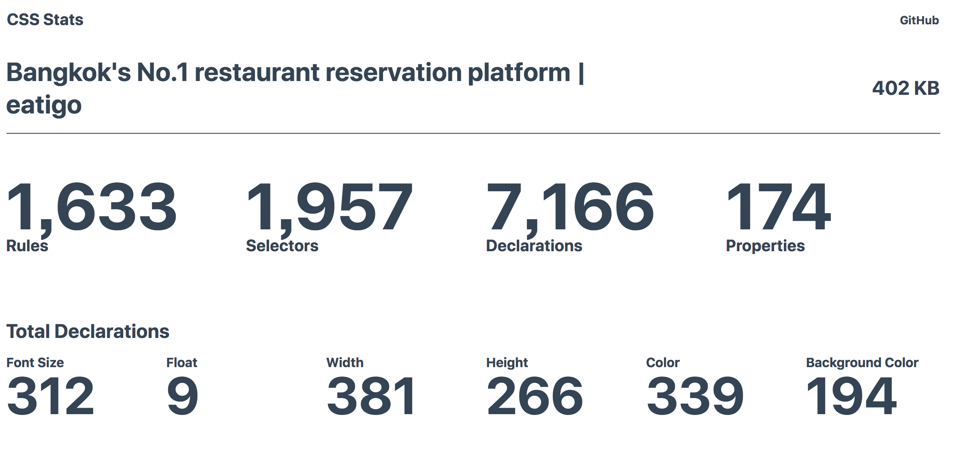Click the Background Color count 194
This screenshot has height=449, width=980.
(852, 396)
